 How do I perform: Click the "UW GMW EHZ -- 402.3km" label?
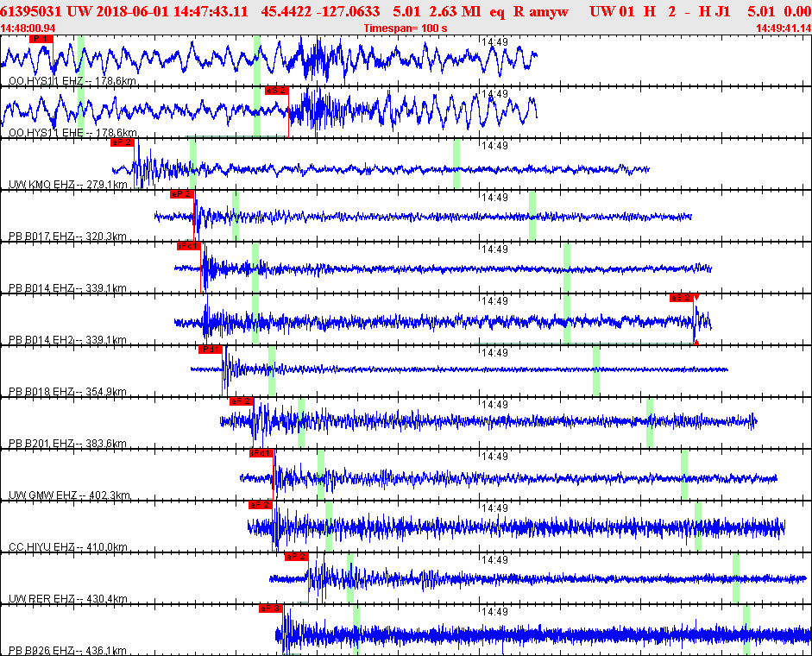(69, 496)
